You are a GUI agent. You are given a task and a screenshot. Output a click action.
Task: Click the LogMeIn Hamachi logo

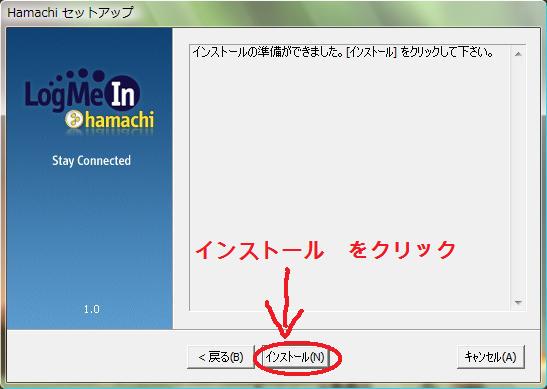90,102
